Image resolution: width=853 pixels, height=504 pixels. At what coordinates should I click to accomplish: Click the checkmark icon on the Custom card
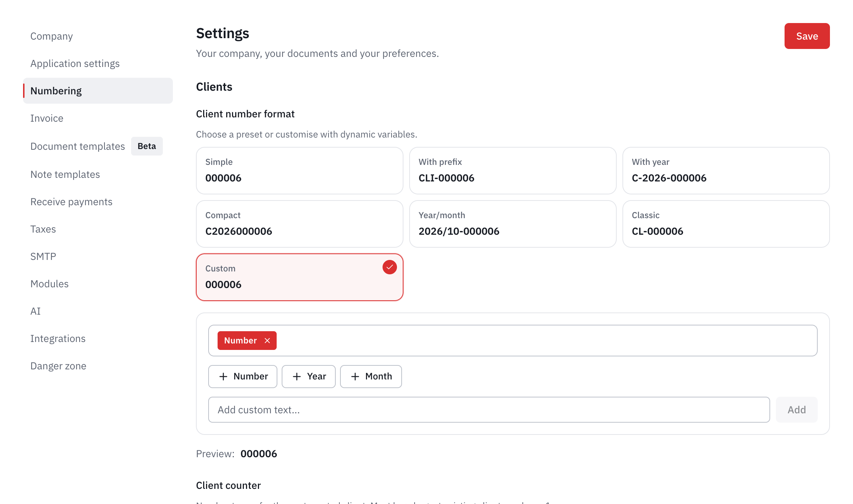pyautogui.click(x=389, y=267)
